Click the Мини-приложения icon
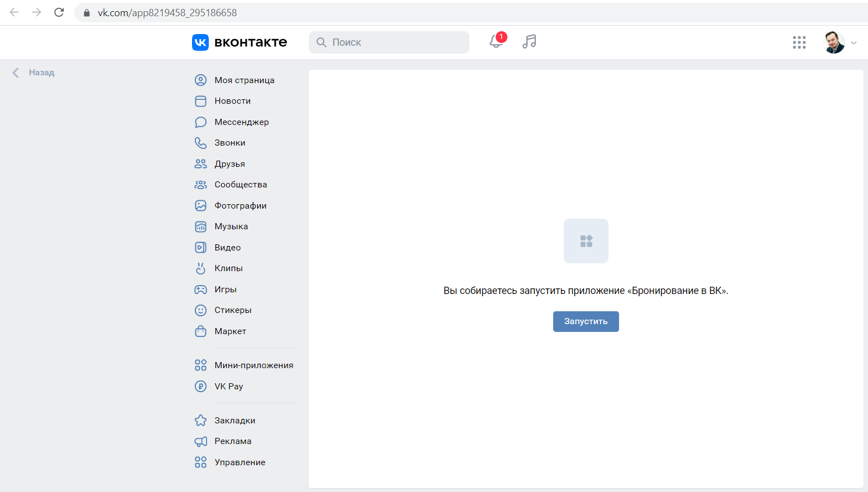The image size is (868, 492). click(200, 365)
